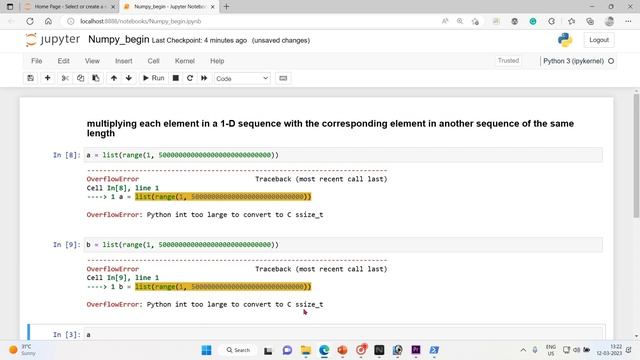This screenshot has height=360, width=640.
Task: Switch to the Home Page browser tab
Action: (x=69, y=7)
